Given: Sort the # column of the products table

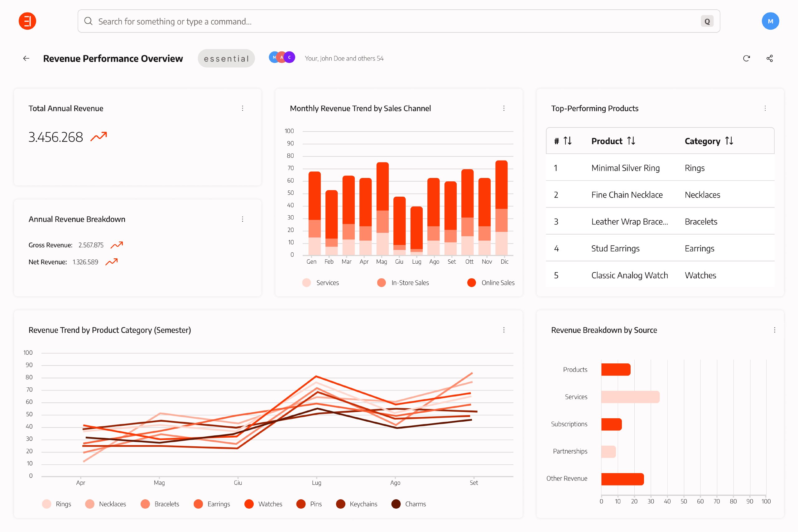Looking at the screenshot, I should [x=567, y=141].
